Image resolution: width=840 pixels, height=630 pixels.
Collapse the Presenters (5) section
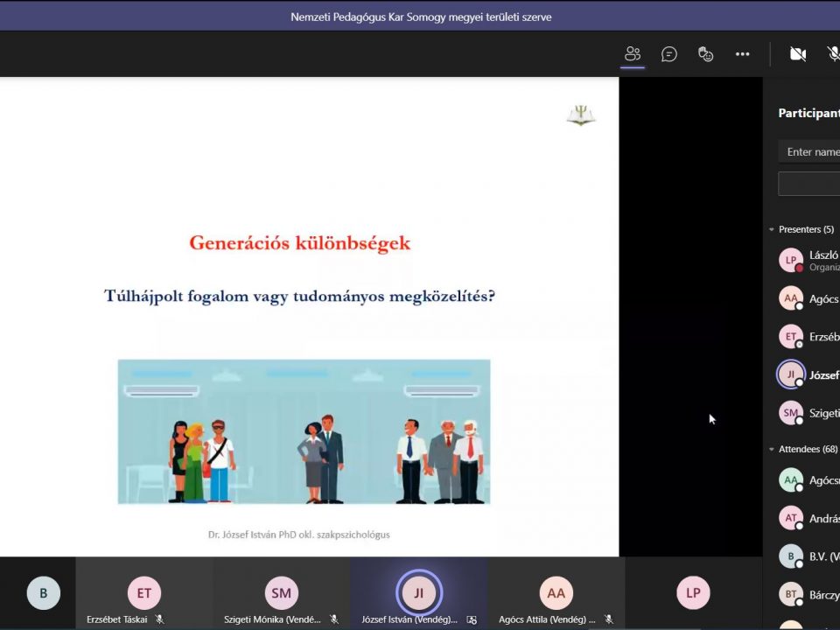tap(771, 229)
